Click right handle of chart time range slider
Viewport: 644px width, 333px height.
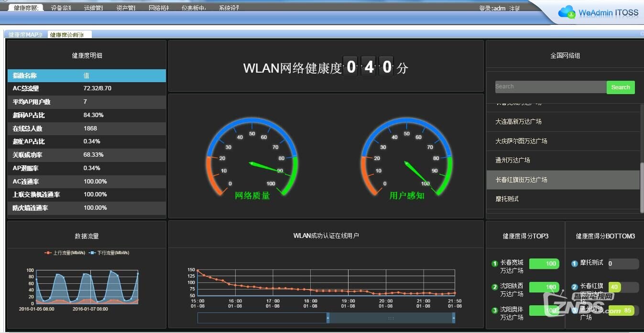[x=453, y=318]
